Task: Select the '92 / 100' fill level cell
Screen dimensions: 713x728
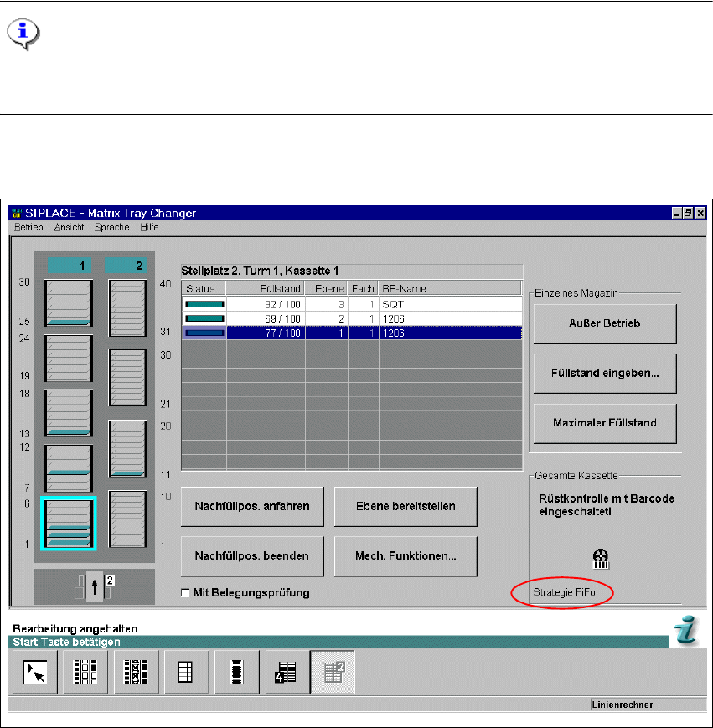Action: 266,305
